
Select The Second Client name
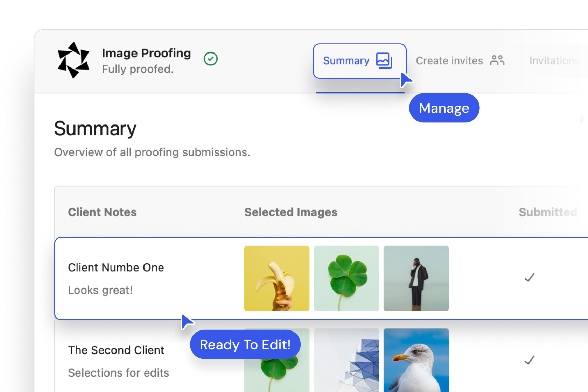click(x=116, y=350)
